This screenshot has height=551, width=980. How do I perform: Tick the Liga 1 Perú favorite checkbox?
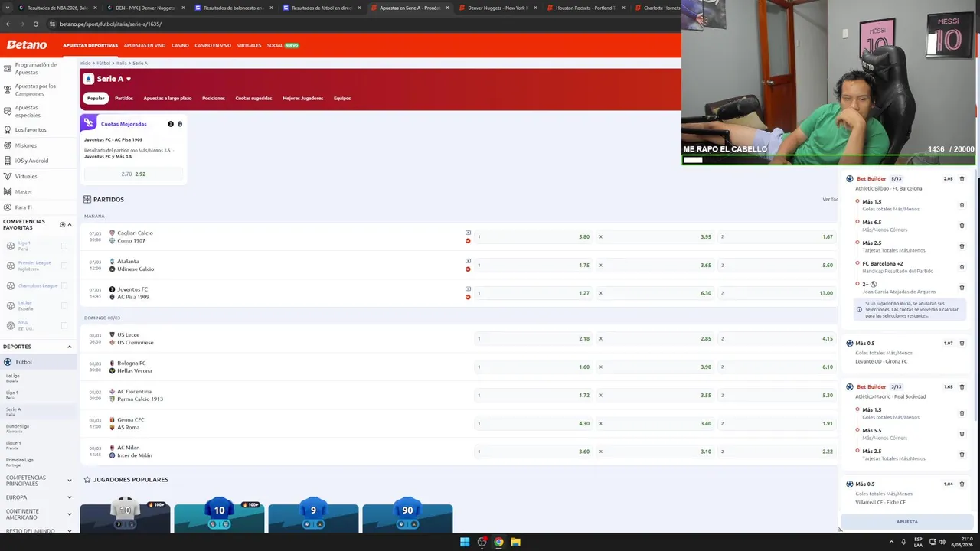[64, 246]
